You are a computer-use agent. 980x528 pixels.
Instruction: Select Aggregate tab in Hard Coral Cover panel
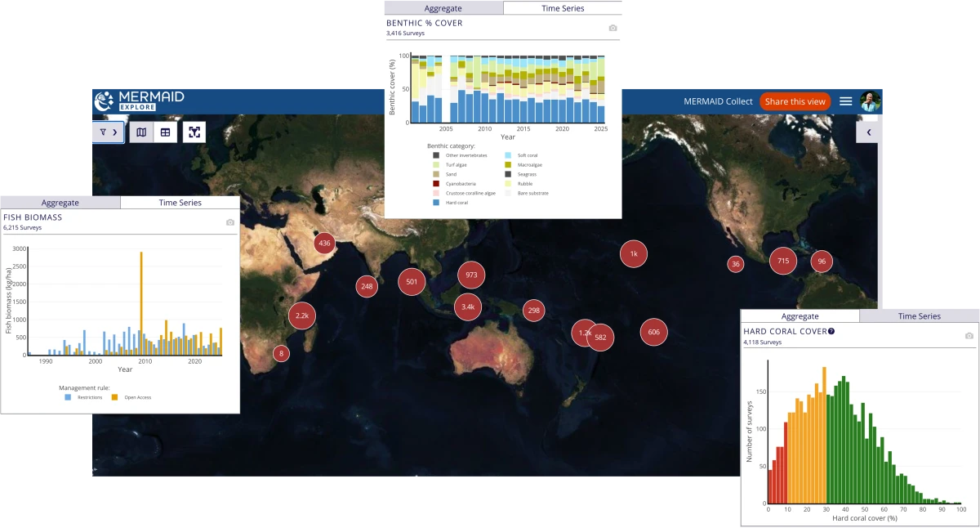click(800, 316)
